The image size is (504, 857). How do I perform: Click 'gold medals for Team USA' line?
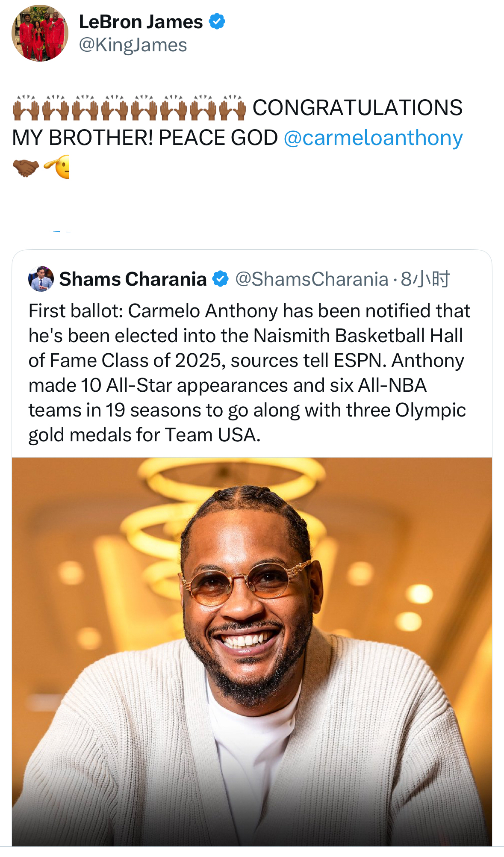pyautogui.click(x=144, y=435)
